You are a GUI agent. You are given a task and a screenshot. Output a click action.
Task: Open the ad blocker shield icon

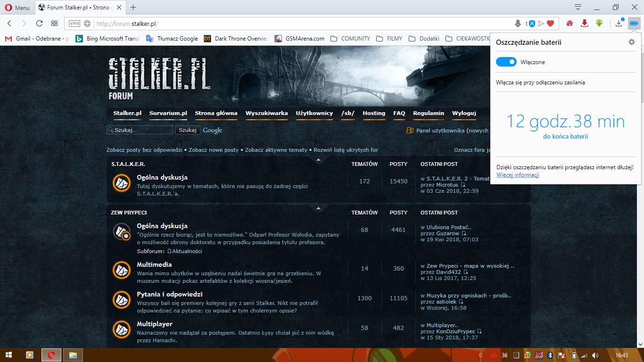click(531, 24)
